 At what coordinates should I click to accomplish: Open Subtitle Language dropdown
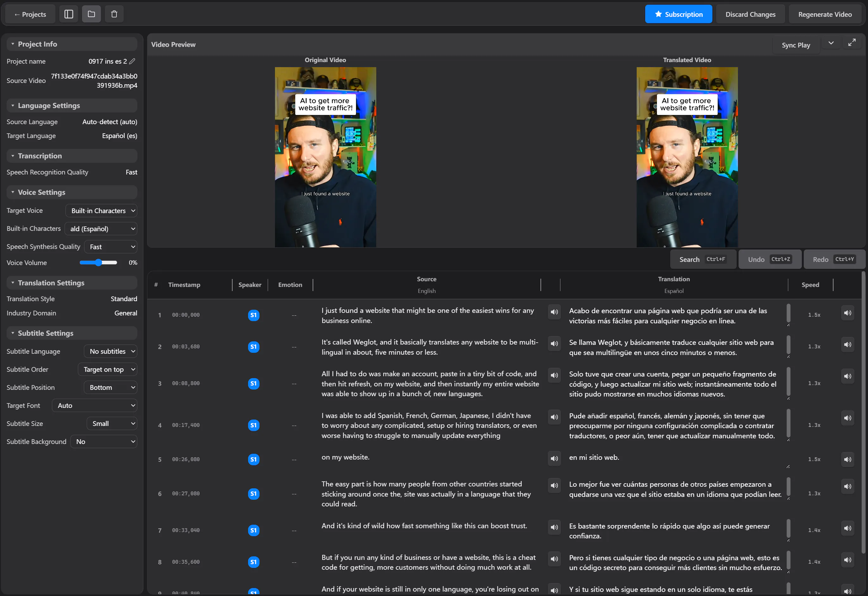point(110,351)
